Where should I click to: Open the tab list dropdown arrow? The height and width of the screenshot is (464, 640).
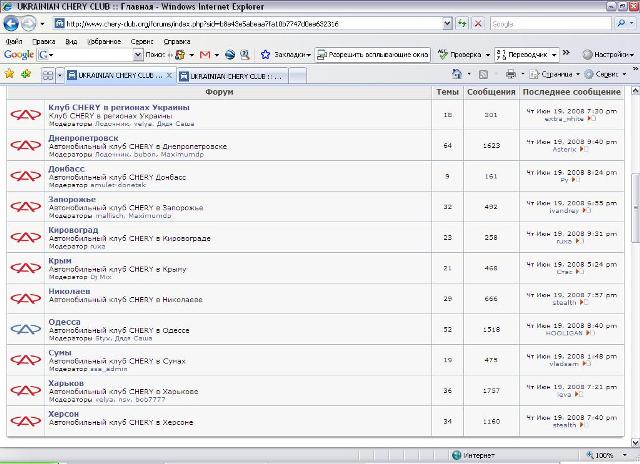pos(60,75)
